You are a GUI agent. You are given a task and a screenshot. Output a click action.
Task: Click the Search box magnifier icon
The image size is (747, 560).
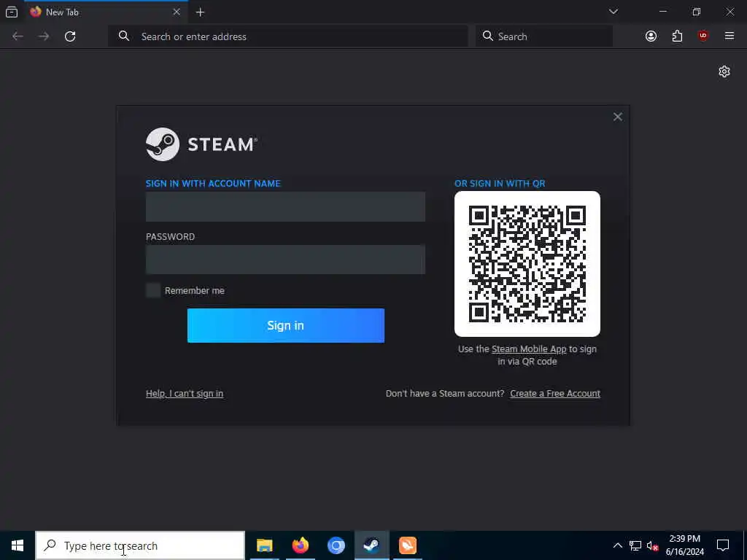click(x=487, y=36)
